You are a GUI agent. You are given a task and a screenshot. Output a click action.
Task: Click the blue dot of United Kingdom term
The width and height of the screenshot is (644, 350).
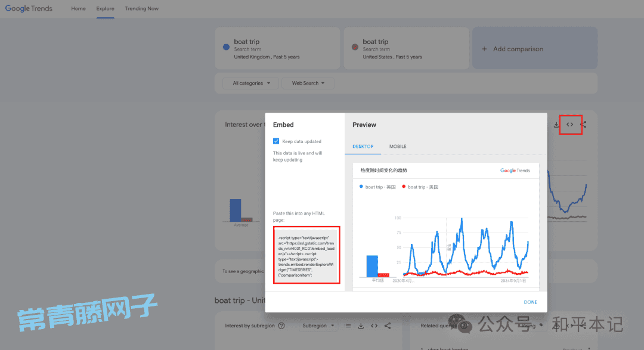226,47
